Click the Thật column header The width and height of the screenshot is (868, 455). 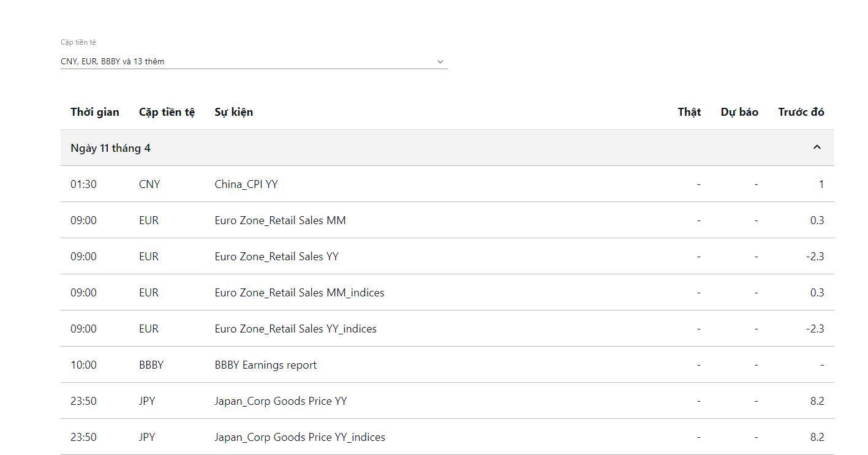pyautogui.click(x=689, y=112)
